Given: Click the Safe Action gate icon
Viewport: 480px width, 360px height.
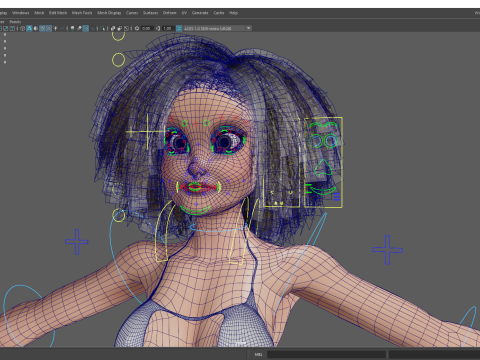Looking at the screenshot, I should (5, 28).
